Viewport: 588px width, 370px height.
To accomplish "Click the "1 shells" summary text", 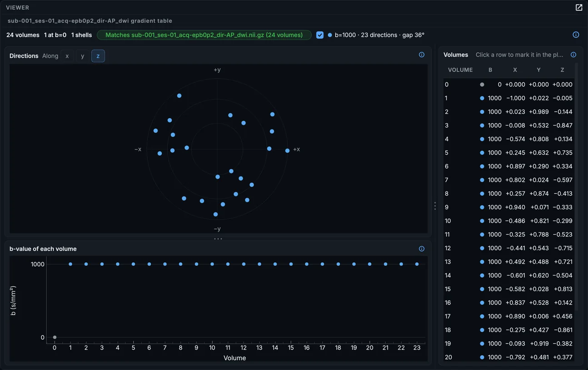I will pyautogui.click(x=81, y=35).
